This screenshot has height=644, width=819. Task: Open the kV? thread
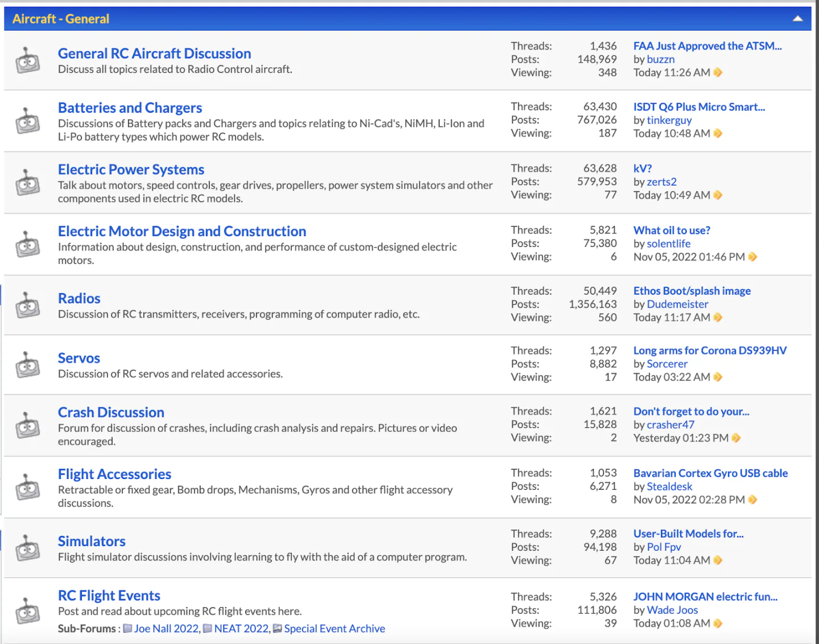[643, 168]
